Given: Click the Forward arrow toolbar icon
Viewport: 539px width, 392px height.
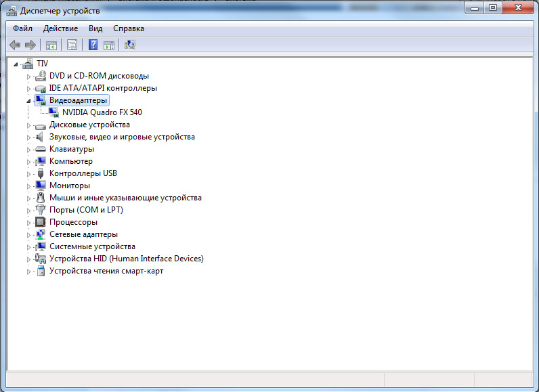Looking at the screenshot, I should [x=30, y=45].
